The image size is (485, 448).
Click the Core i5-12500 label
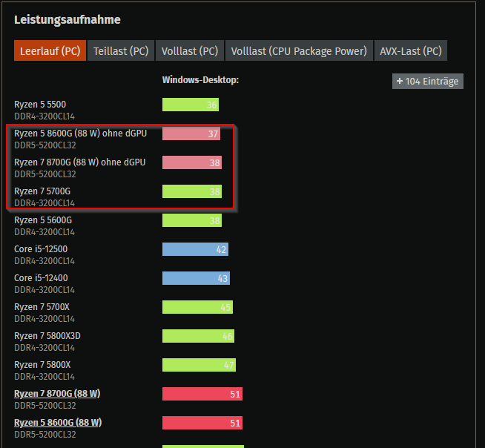tap(41, 249)
